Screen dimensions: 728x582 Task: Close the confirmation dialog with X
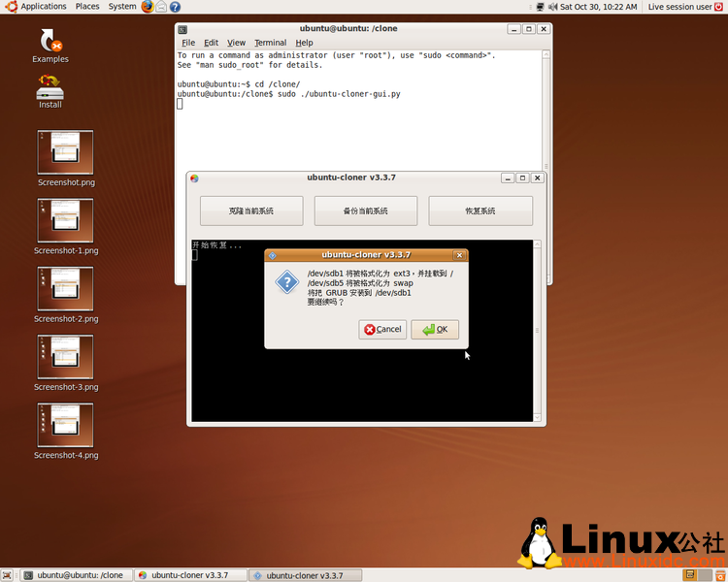click(459, 255)
